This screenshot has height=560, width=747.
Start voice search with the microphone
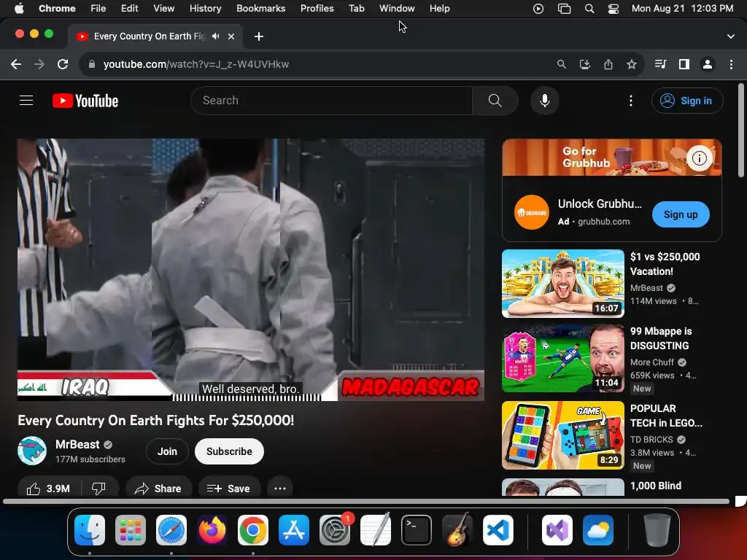coord(544,101)
